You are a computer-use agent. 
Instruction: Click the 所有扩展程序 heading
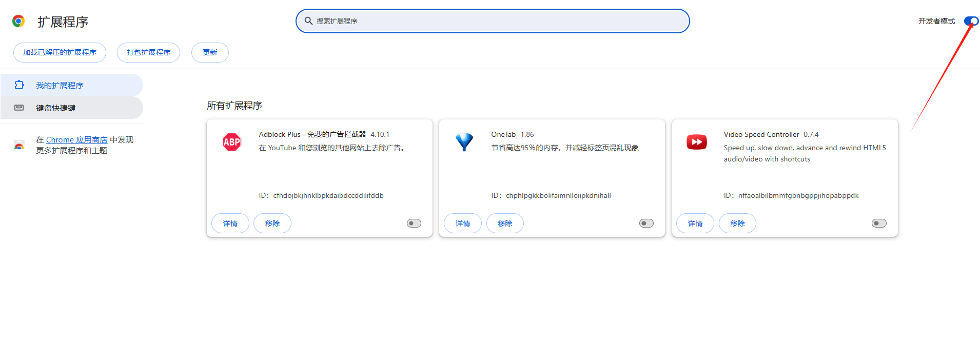(234, 106)
